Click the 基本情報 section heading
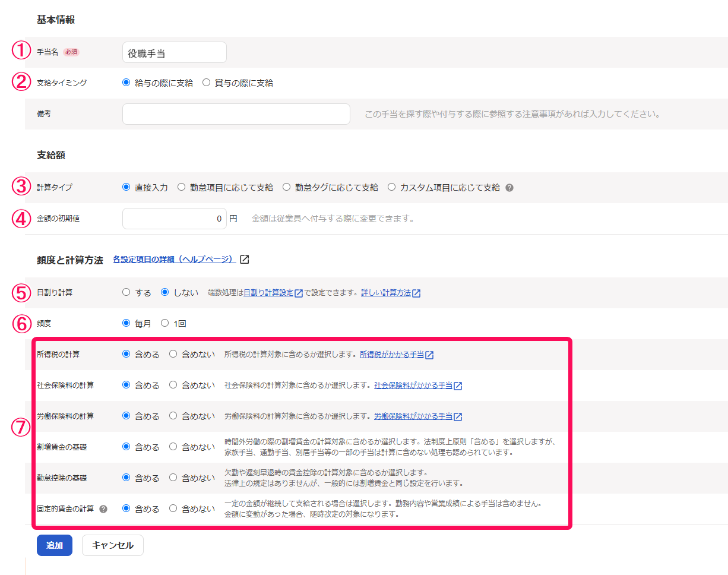This screenshot has width=728, height=575. pyautogui.click(x=56, y=20)
